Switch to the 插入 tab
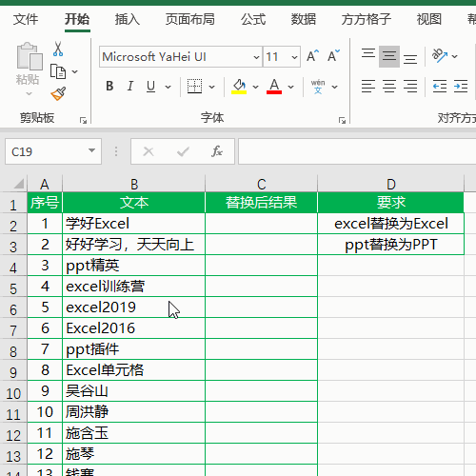This screenshot has height=476, width=476. [127, 19]
